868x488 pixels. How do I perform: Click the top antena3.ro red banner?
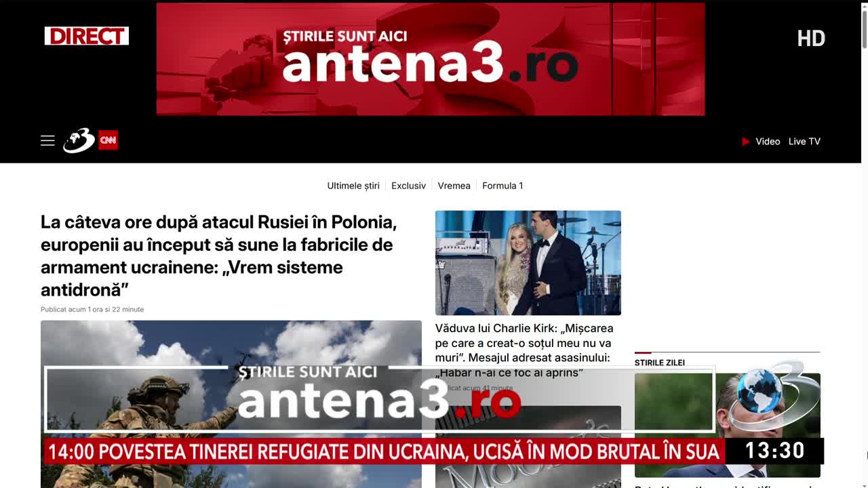[431, 59]
